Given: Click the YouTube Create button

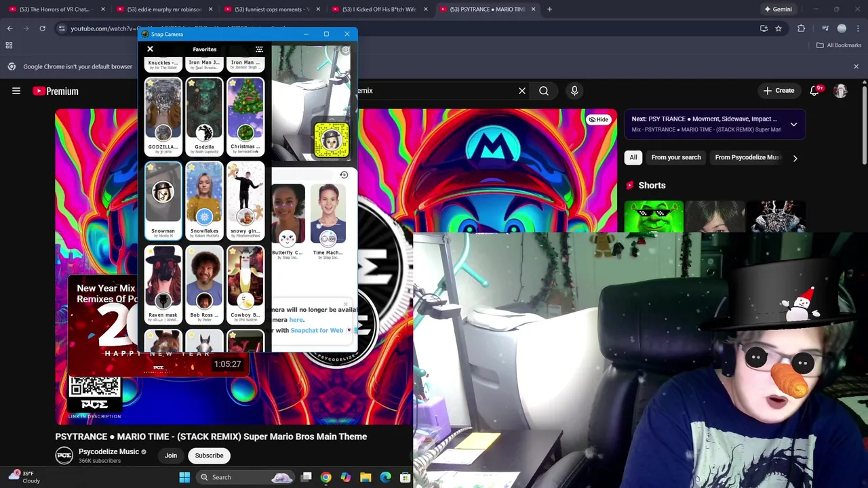Looking at the screenshot, I should 778,90.
